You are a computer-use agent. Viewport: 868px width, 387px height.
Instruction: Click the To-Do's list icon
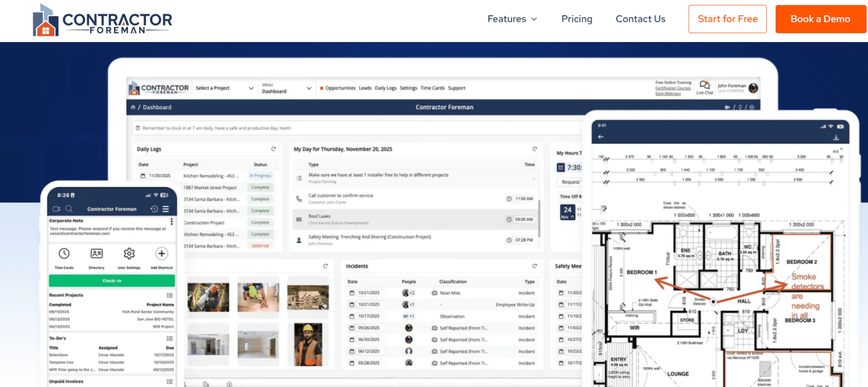coord(170,339)
